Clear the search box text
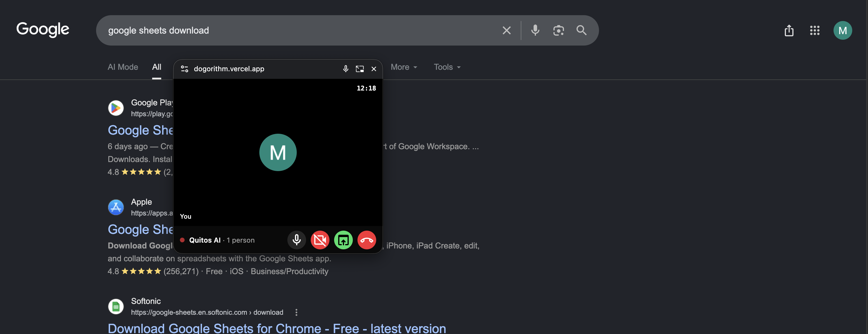868x334 pixels. [506, 30]
